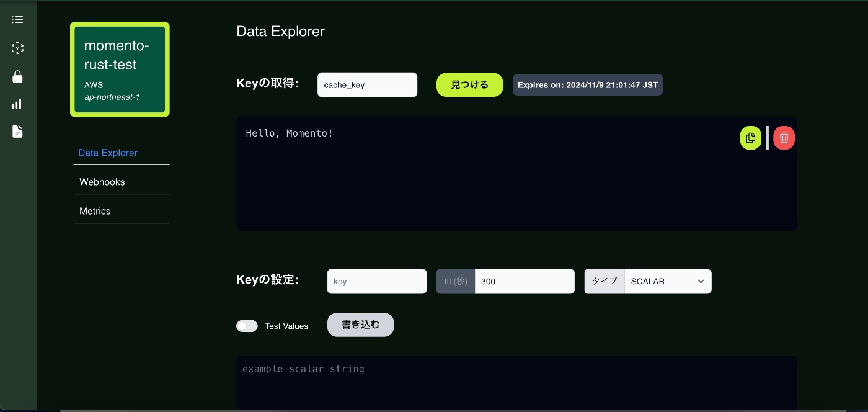Open the lock icon in left sidebar
Screen dimensions: 868x412
(17, 76)
